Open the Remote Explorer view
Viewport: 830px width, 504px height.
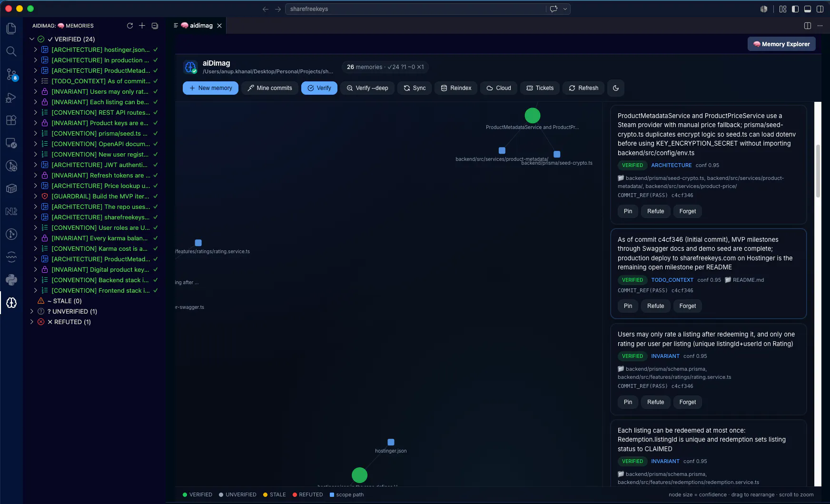tap(11, 143)
